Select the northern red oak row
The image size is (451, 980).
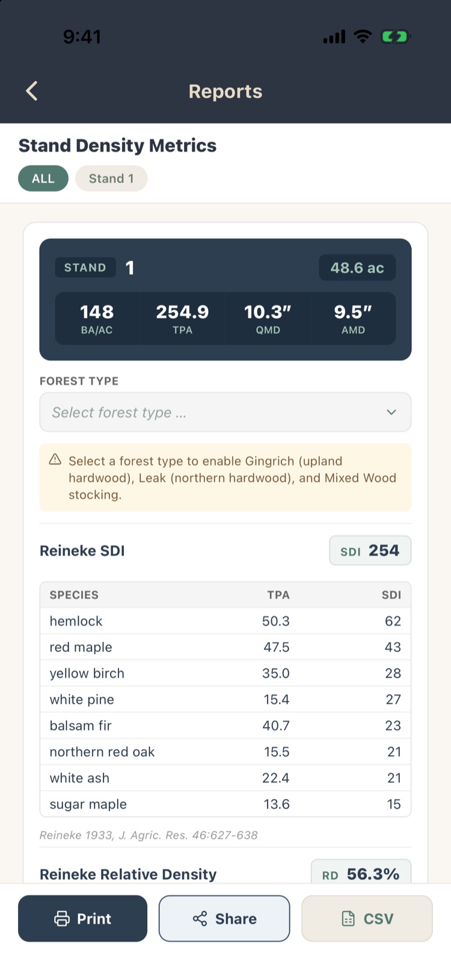(x=226, y=752)
